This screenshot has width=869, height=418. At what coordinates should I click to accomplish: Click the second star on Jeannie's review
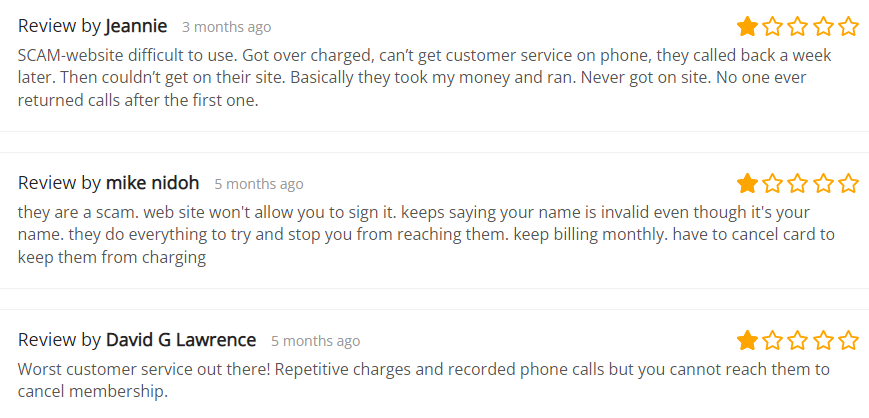772,26
